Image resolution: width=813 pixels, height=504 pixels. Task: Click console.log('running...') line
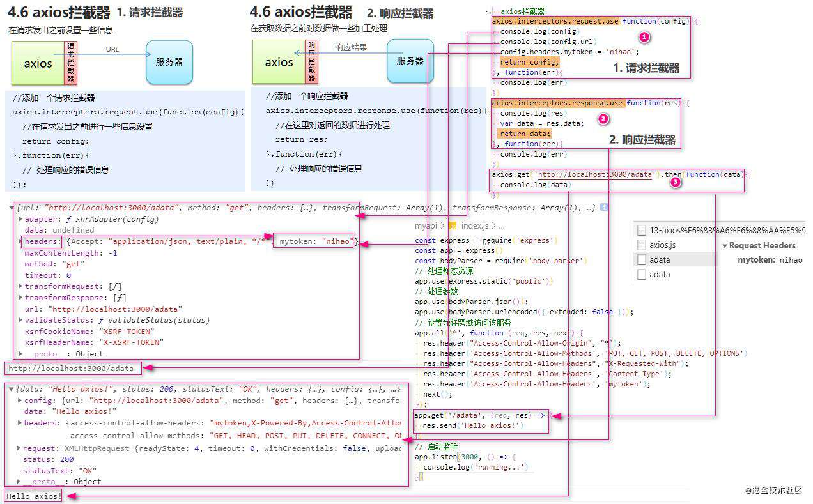coord(476,467)
